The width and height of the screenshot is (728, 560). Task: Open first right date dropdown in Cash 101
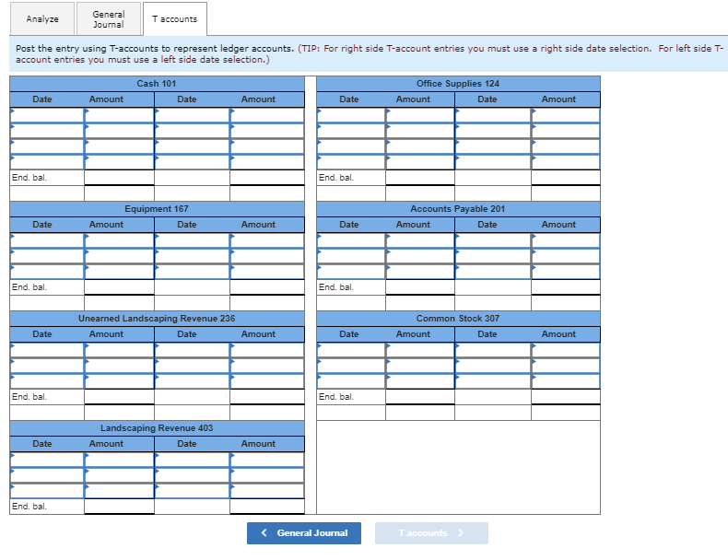(x=192, y=115)
